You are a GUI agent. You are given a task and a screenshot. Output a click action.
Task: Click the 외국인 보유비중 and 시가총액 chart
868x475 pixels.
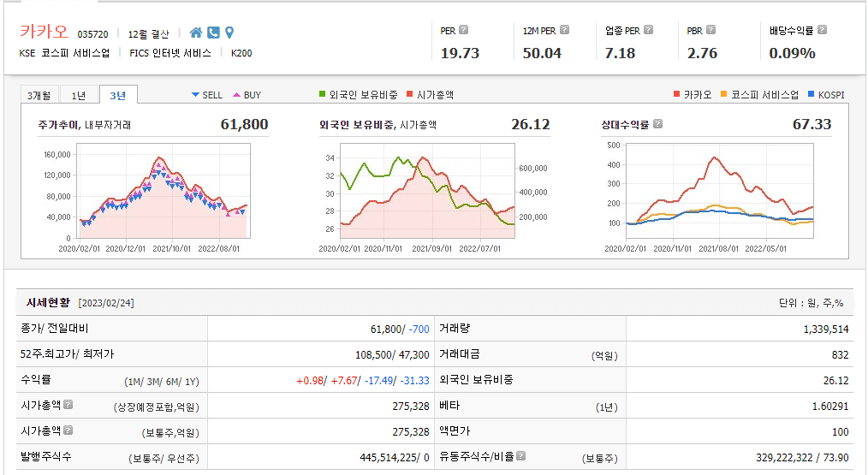[427, 191]
